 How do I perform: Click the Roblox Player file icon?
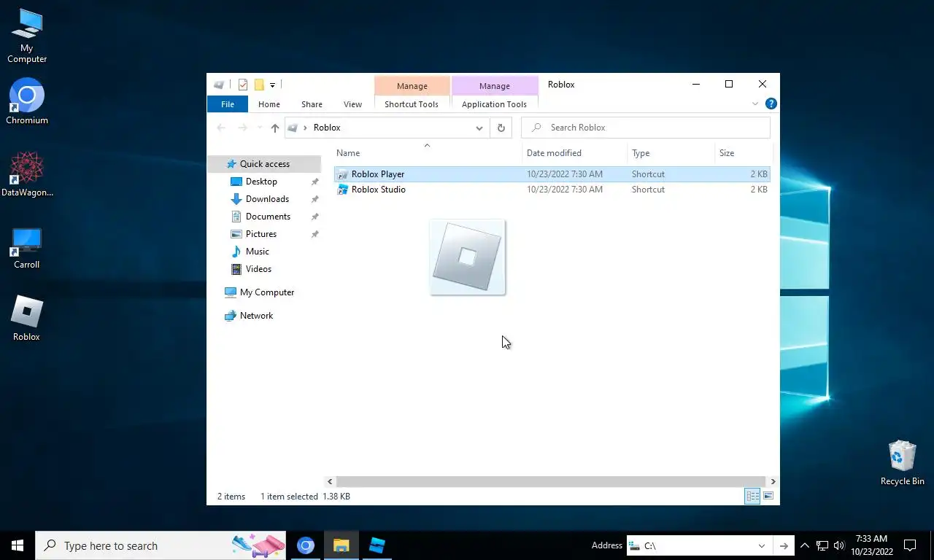pyautogui.click(x=342, y=174)
